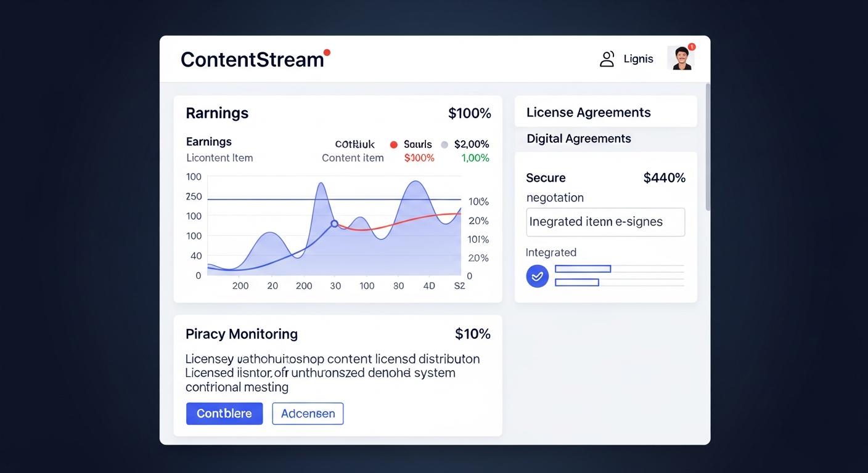Click the Adcensen button
The image size is (868, 473).
point(308,413)
